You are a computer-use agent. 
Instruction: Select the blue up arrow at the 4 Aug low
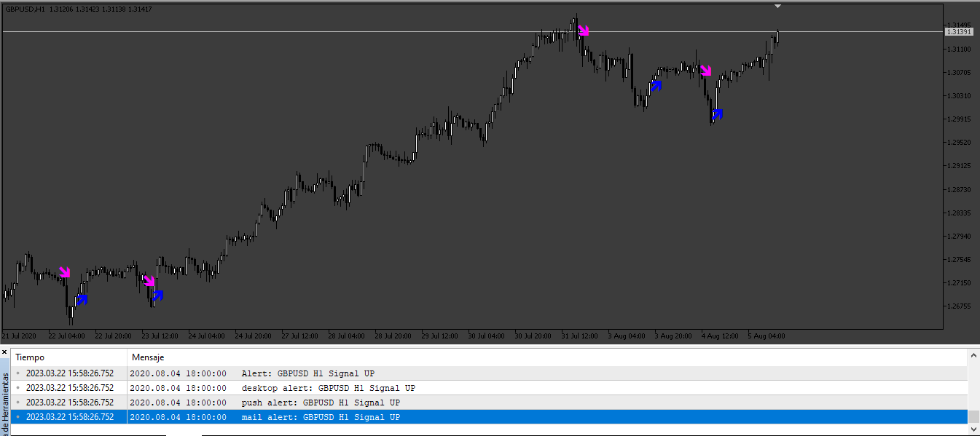point(718,114)
